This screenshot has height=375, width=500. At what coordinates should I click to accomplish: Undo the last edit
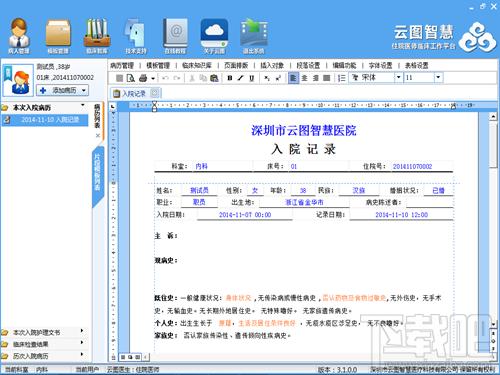[x=165, y=78]
